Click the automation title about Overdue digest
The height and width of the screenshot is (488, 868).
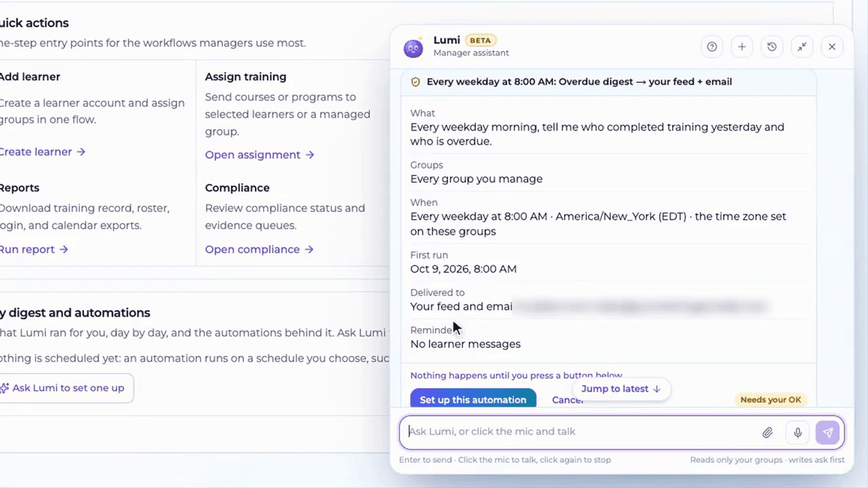(x=579, y=82)
